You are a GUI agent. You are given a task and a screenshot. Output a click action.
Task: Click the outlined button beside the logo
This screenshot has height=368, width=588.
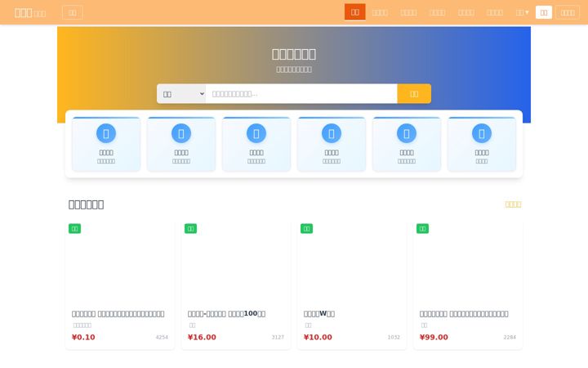click(73, 13)
